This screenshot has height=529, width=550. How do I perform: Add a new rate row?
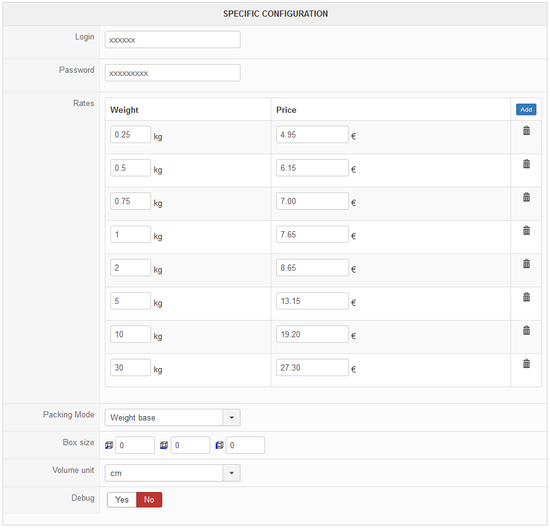coord(526,109)
